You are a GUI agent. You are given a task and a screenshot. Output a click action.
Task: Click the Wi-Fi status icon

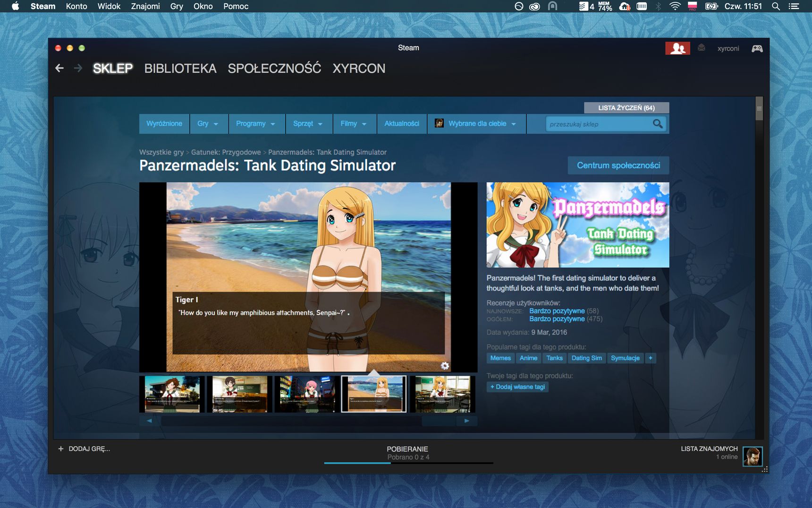pos(675,6)
